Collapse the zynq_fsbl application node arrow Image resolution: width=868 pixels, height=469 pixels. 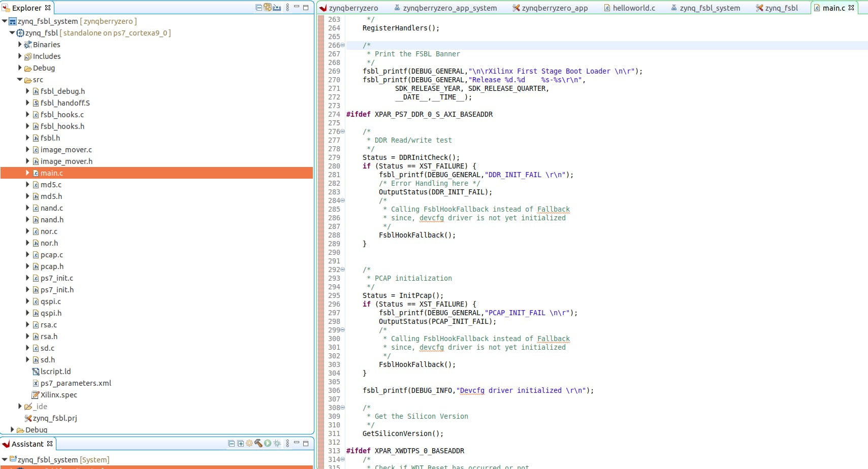point(12,33)
